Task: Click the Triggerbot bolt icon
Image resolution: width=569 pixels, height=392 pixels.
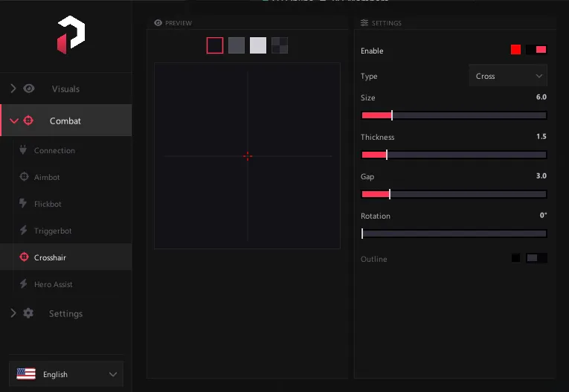Action: [23, 230]
